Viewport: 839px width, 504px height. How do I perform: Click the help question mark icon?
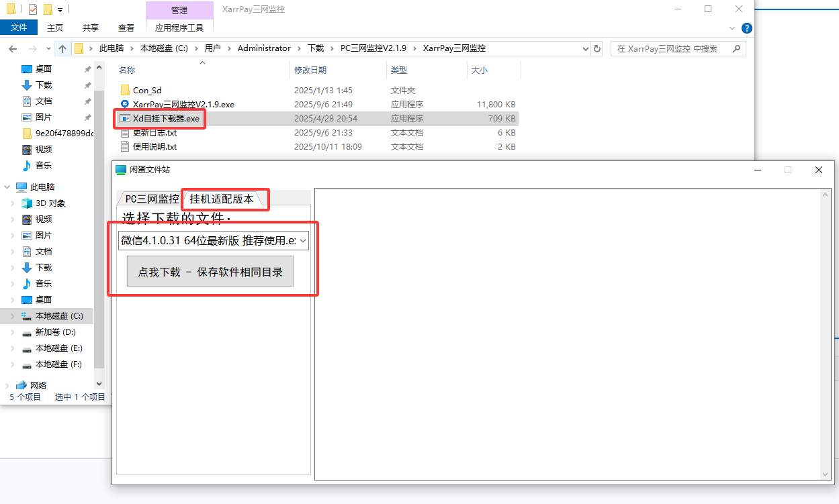click(746, 28)
